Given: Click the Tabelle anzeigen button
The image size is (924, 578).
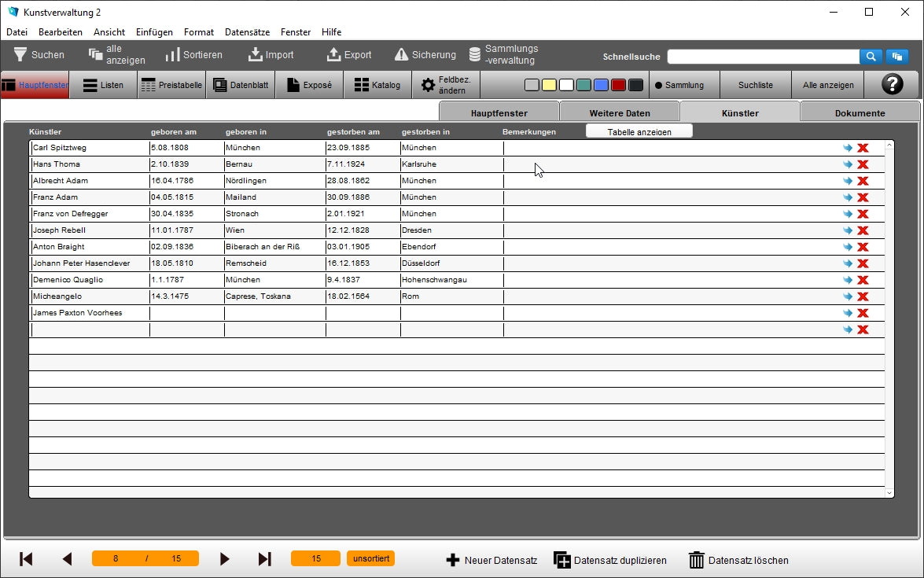Looking at the screenshot, I should tap(639, 131).
